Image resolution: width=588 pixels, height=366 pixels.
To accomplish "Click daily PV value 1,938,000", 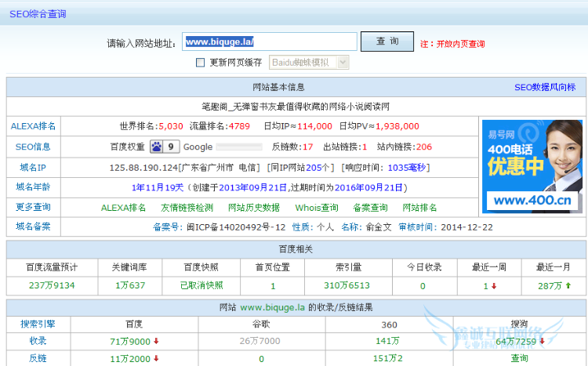I will click(x=397, y=126).
